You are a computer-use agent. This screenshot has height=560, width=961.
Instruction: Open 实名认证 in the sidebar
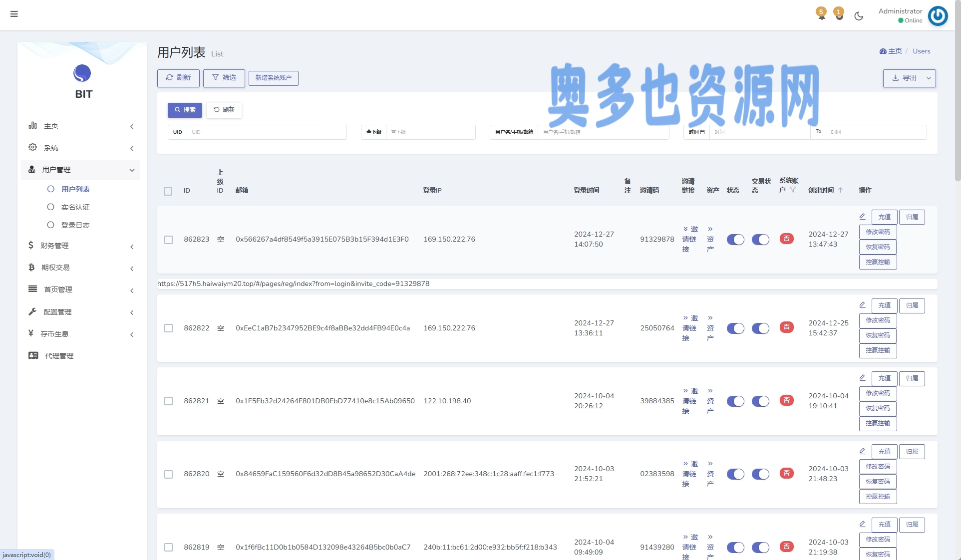75,207
